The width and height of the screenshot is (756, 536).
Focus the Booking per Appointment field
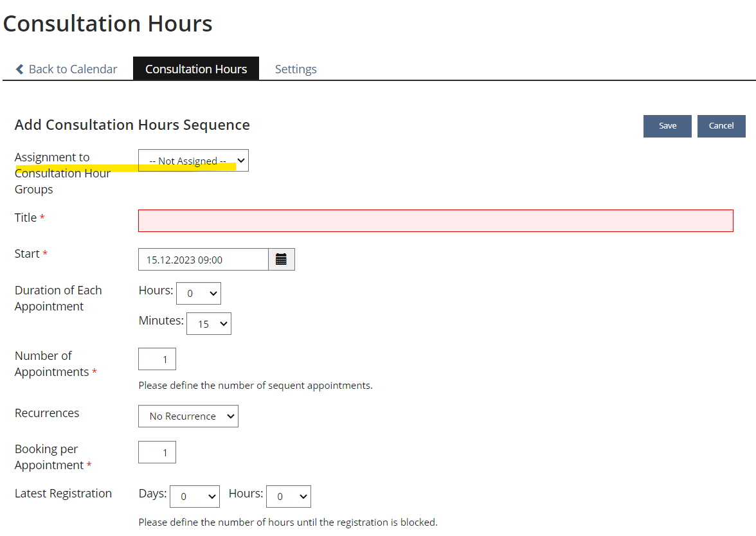(x=157, y=452)
